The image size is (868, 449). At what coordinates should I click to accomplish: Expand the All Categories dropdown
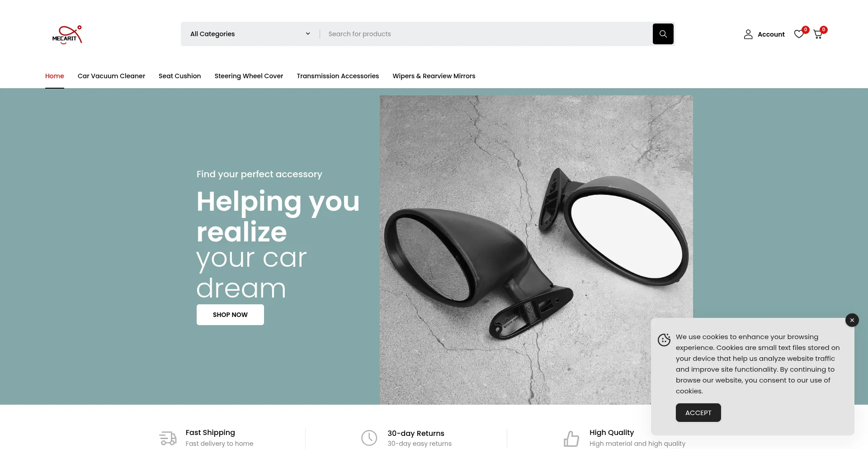pyautogui.click(x=250, y=34)
